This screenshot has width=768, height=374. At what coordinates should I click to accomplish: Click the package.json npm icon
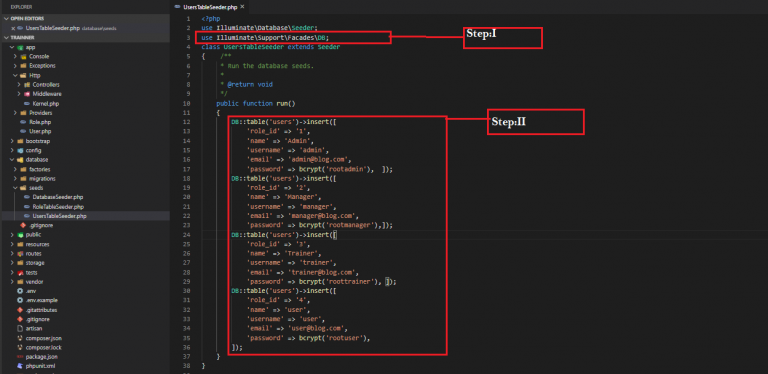pos(20,357)
